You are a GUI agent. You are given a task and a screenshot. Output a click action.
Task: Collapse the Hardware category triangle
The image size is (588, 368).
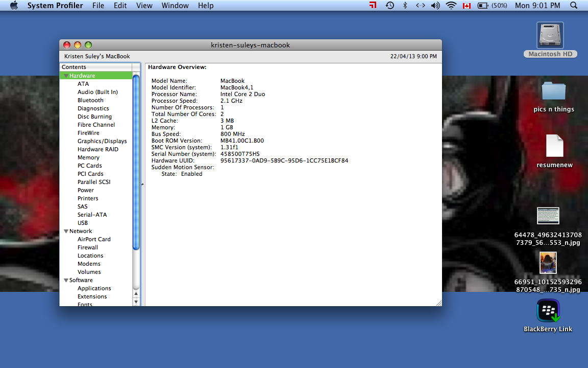point(66,76)
